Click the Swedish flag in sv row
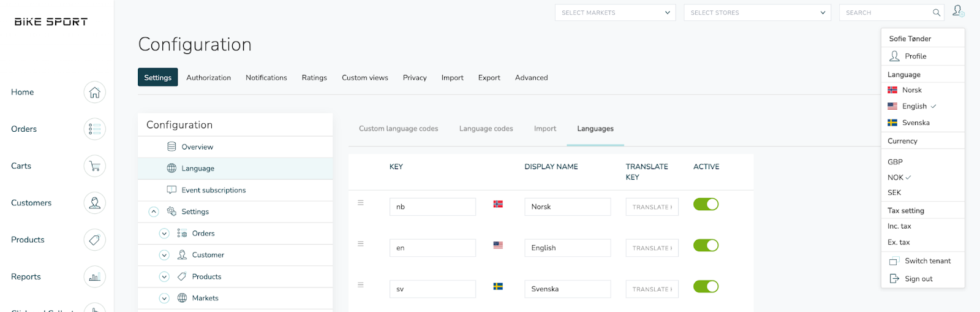This screenshot has height=312, width=980. (x=498, y=286)
